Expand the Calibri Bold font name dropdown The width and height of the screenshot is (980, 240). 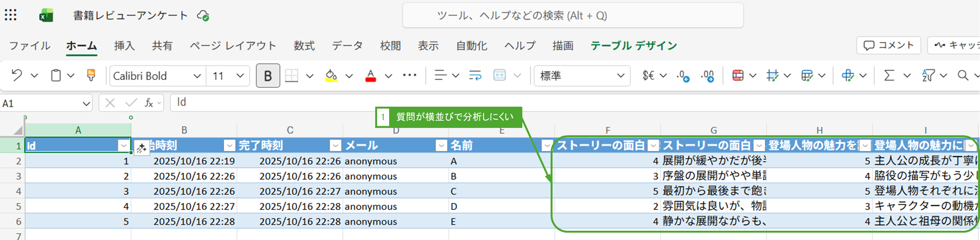coord(197,76)
